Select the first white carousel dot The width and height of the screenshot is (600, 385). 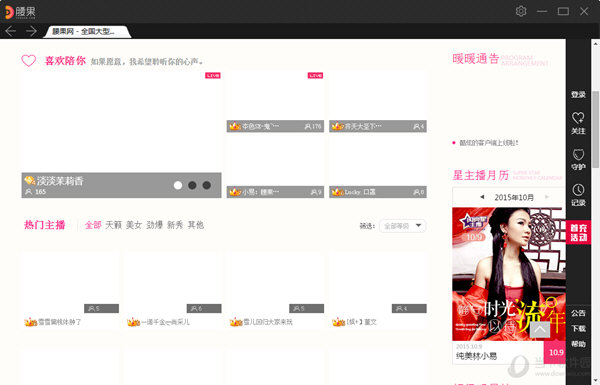point(178,185)
